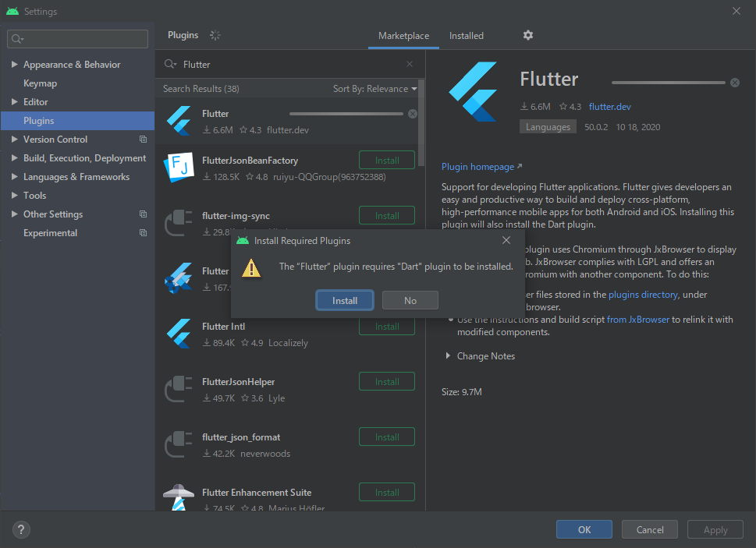
Task: Click the Flutter logo in results list
Action: pos(179,121)
